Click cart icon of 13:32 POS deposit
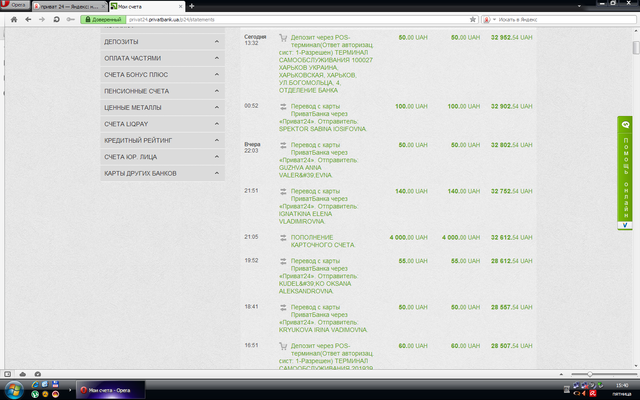Viewport: 640px width, 400px height. tap(283, 38)
